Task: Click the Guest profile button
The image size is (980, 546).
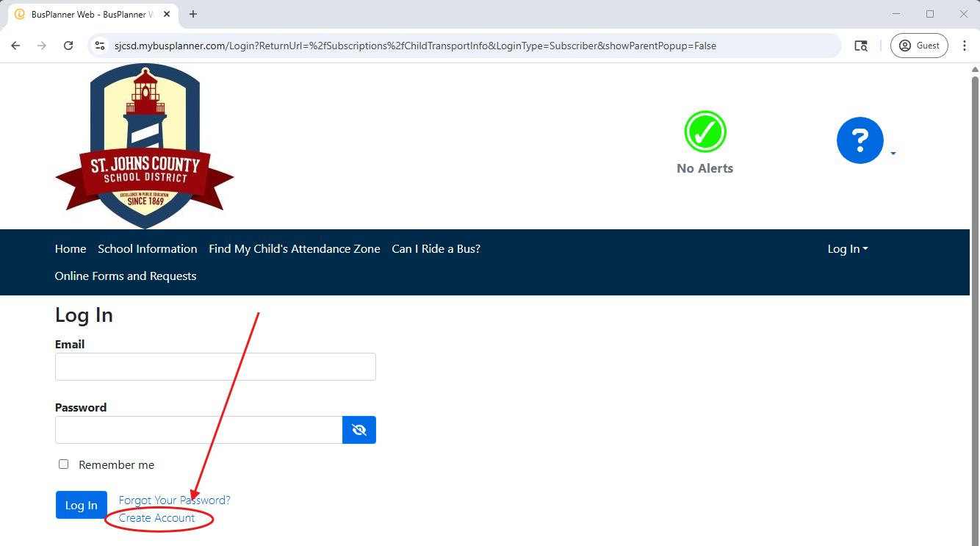Action: point(919,46)
